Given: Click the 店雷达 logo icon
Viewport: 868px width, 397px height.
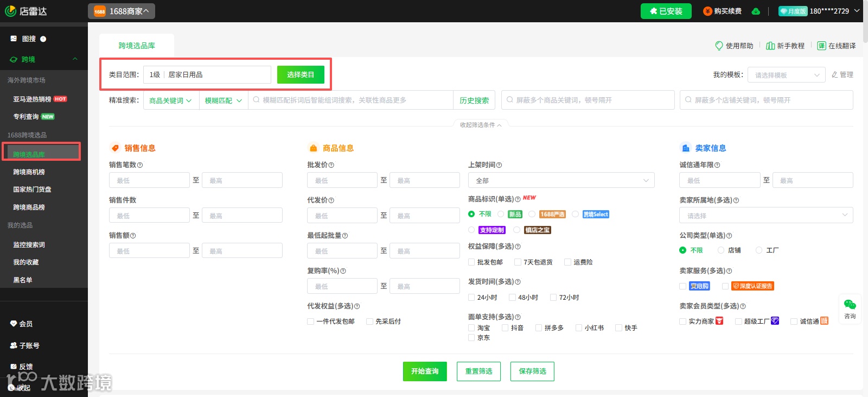Looking at the screenshot, I should [10, 11].
